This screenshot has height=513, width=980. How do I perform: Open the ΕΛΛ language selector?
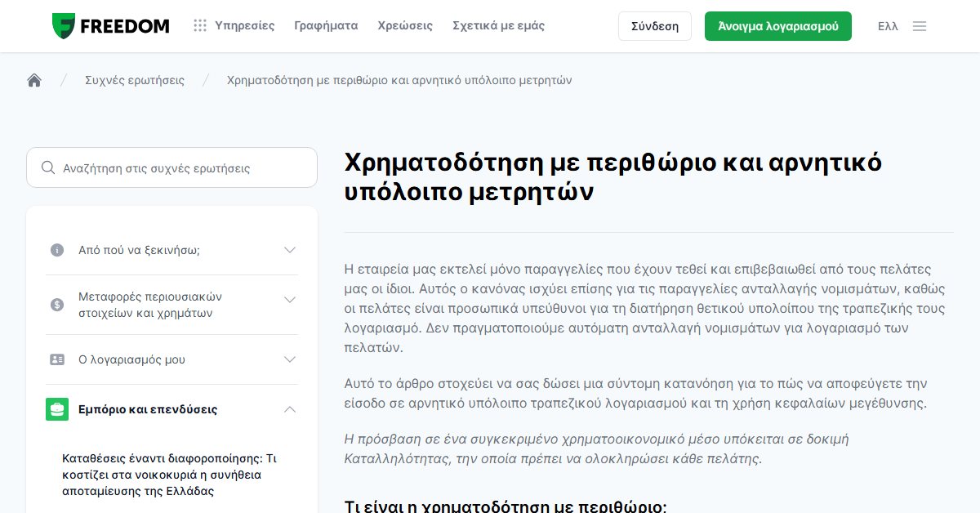[888, 26]
